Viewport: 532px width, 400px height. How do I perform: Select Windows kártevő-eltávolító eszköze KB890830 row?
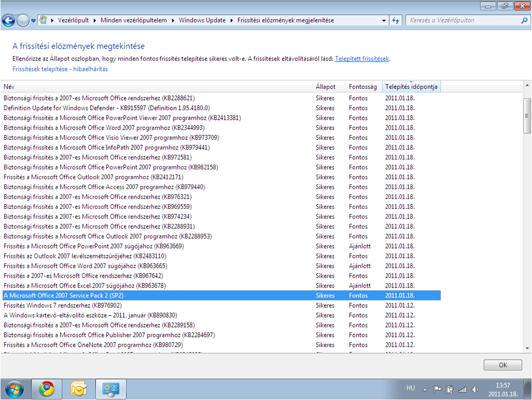coord(222,315)
